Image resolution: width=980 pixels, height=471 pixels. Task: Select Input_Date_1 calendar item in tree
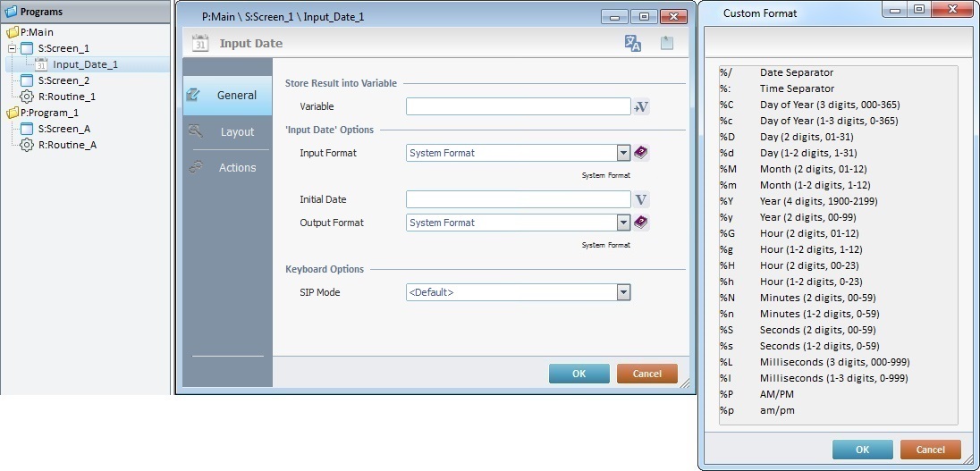pyautogui.click(x=84, y=64)
